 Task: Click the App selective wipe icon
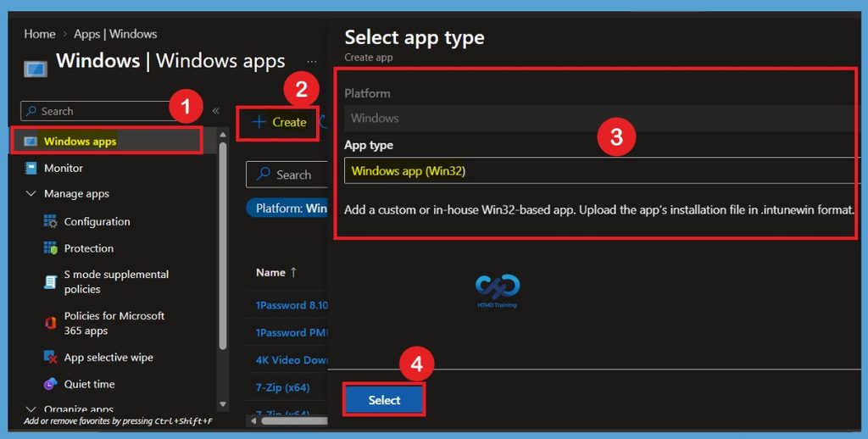[50, 358]
